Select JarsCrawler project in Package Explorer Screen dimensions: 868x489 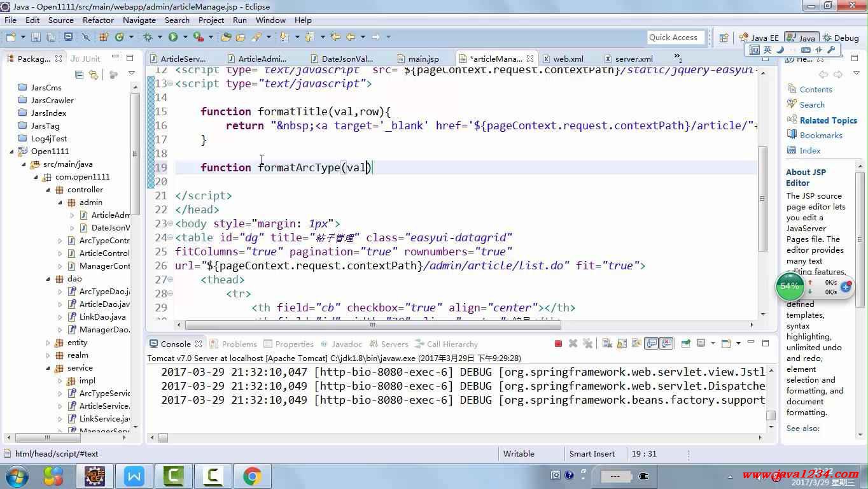coord(52,101)
